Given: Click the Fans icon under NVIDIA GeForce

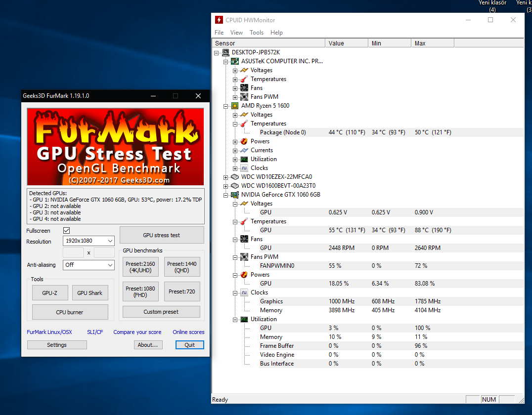Looking at the screenshot, I should point(244,239).
